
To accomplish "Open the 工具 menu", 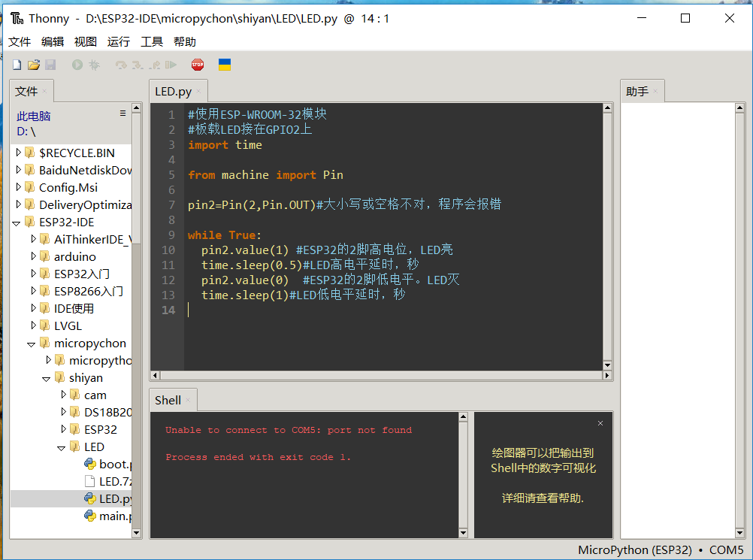I will 152,42.
